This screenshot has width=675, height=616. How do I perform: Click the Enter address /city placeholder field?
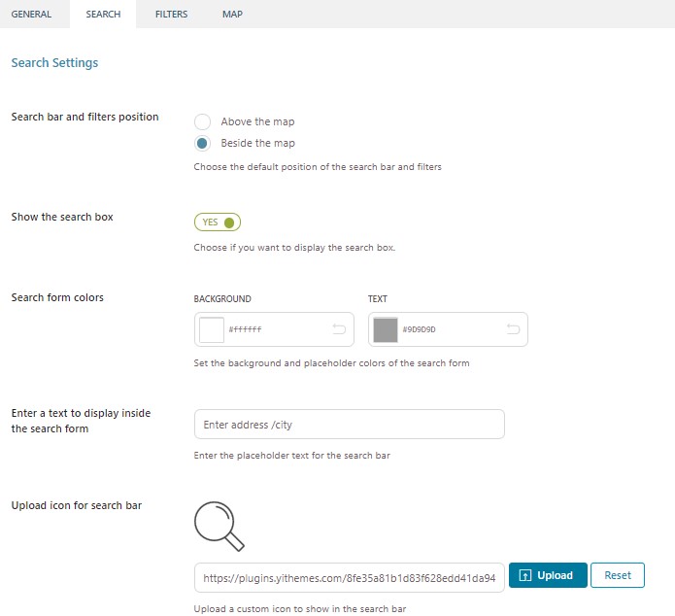click(349, 425)
